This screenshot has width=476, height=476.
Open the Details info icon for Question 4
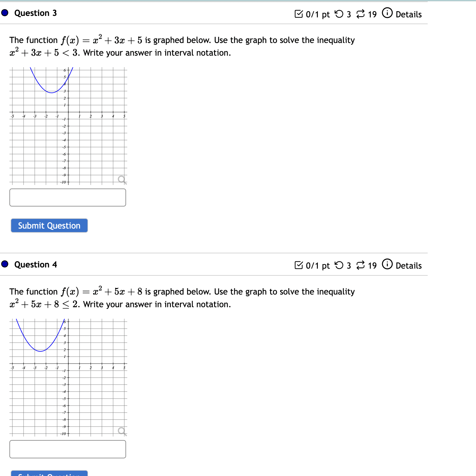click(387, 265)
